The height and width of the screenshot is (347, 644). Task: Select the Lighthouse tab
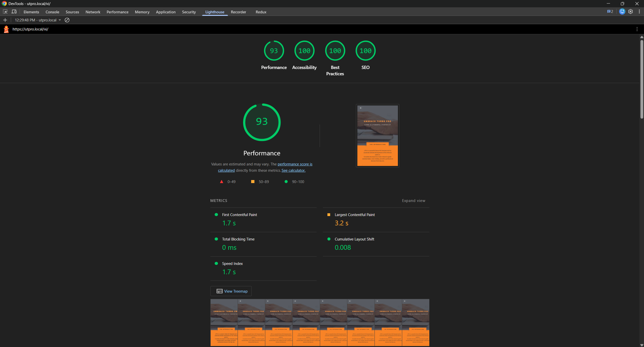(215, 12)
